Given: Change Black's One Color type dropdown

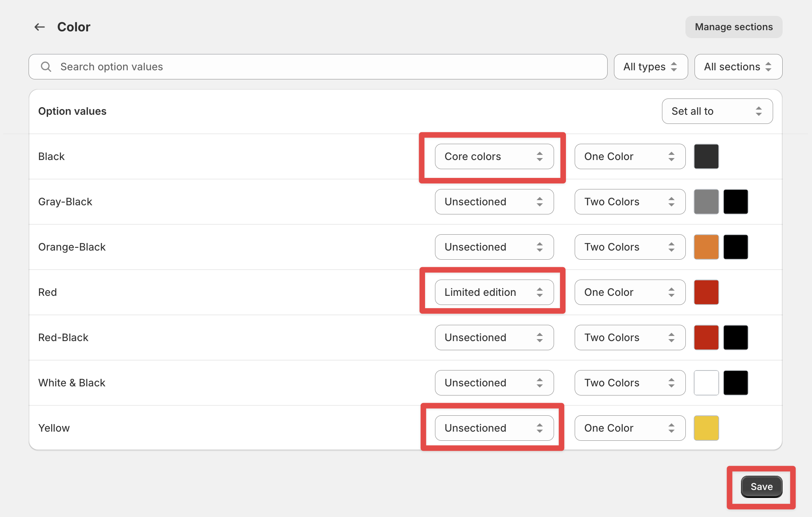Looking at the screenshot, I should pos(629,156).
